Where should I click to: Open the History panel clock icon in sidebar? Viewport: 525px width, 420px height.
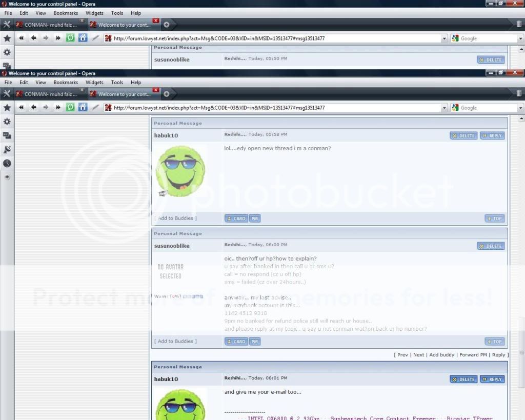click(x=7, y=163)
